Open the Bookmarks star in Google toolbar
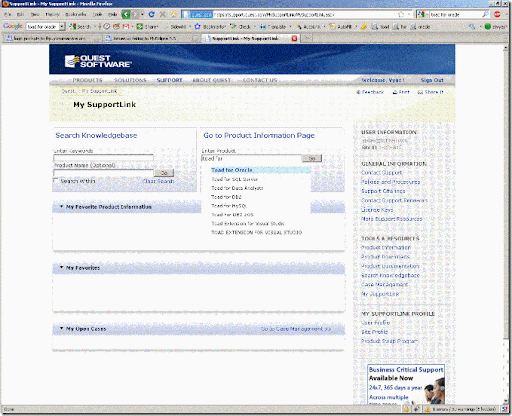Screen dimensions: 512x416 tap(210, 26)
